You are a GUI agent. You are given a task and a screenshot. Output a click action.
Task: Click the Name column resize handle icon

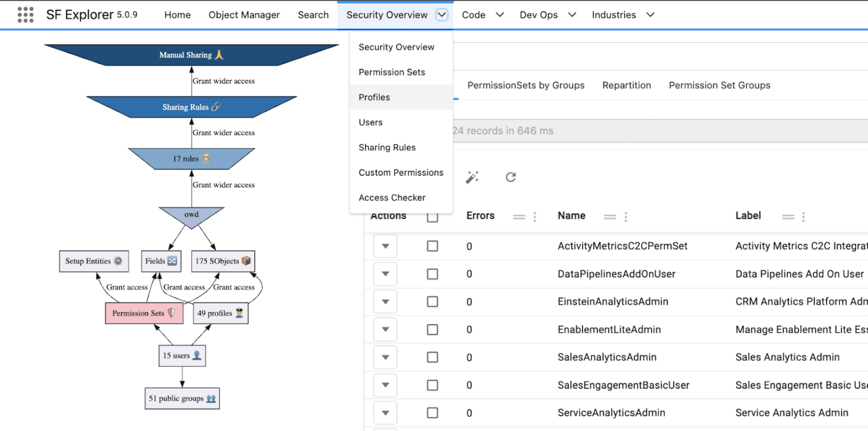(610, 216)
